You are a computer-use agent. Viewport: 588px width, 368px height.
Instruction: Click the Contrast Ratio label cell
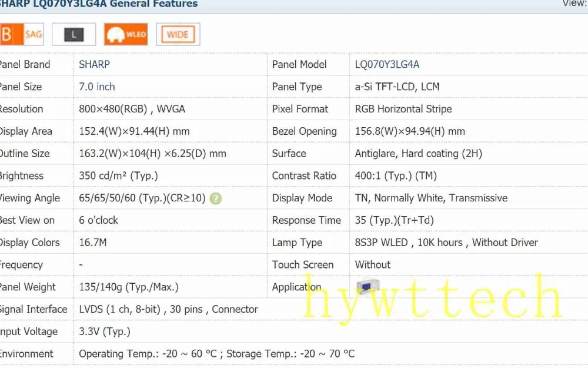tap(304, 175)
